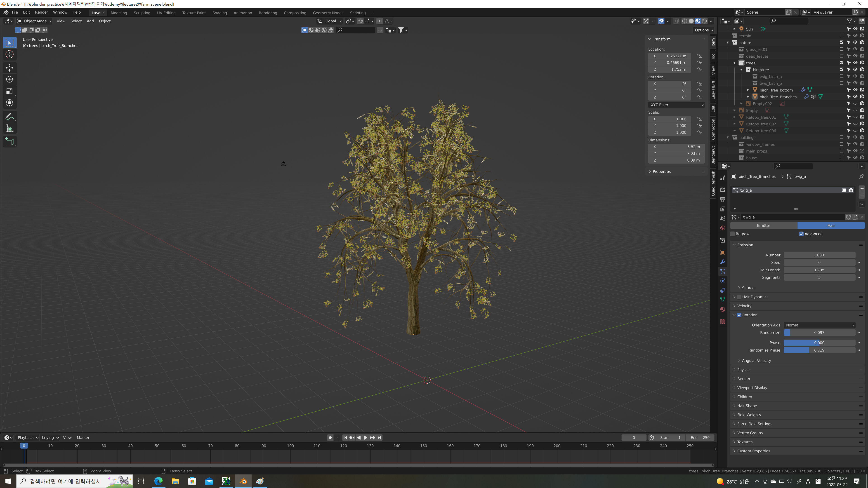The width and height of the screenshot is (868, 488).
Task: Open Blender from the Windows taskbar
Action: pyautogui.click(x=243, y=481)
